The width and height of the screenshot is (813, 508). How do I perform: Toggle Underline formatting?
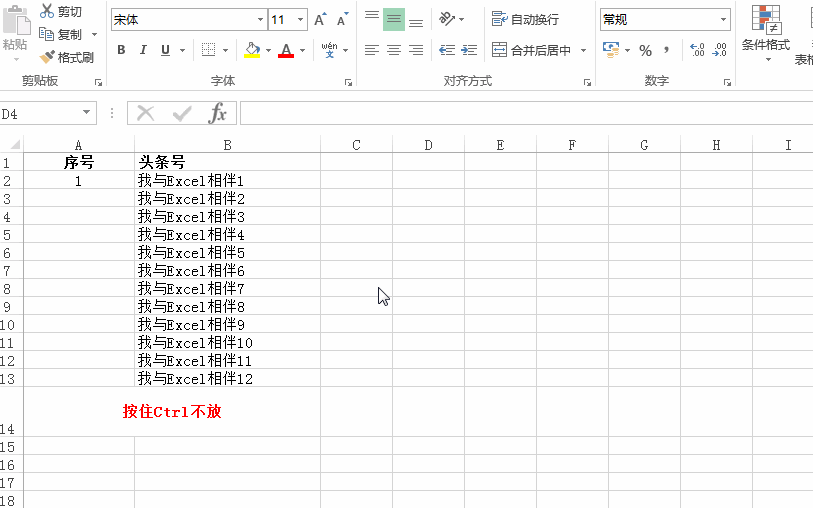(x=165, y=50)
